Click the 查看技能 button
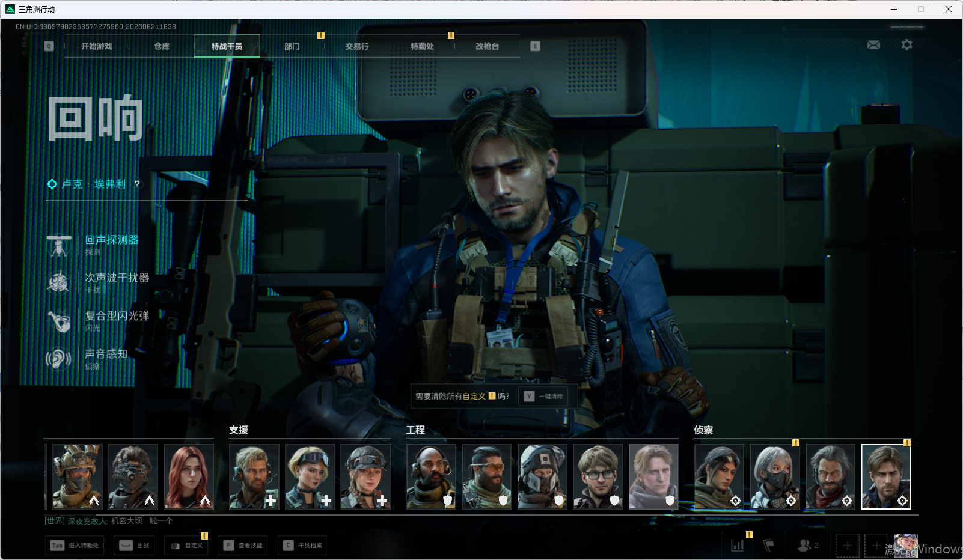The image size is (963, 560). [243, 546]
